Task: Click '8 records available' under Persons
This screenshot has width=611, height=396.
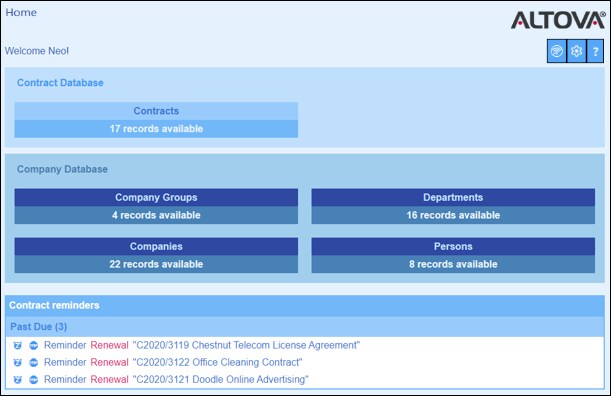Action: [x=453, y=264]
